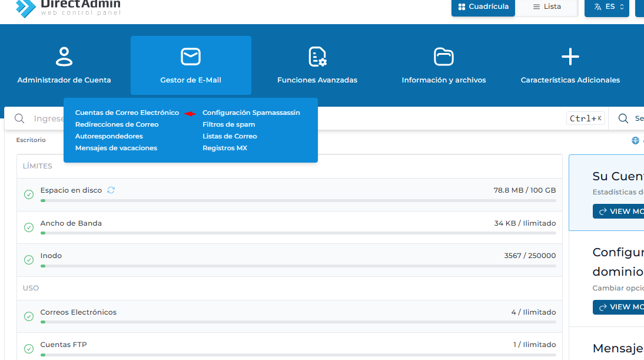Choose Filtros de spam menu entry
This screenshot has height=360, width=644.
[228, 124]
